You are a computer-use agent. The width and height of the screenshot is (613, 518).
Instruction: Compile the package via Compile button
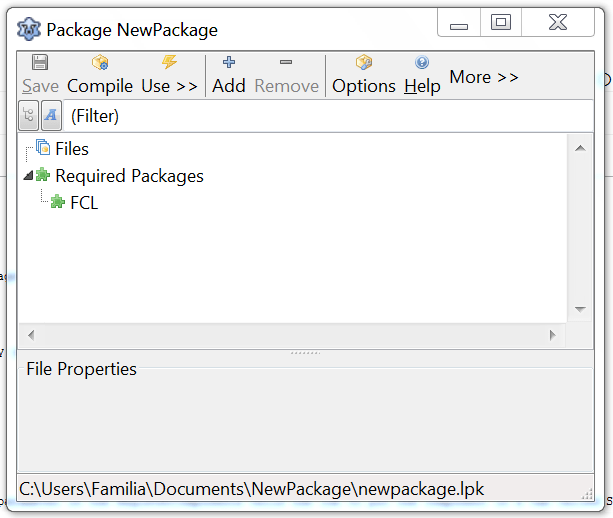coord(100,75)
